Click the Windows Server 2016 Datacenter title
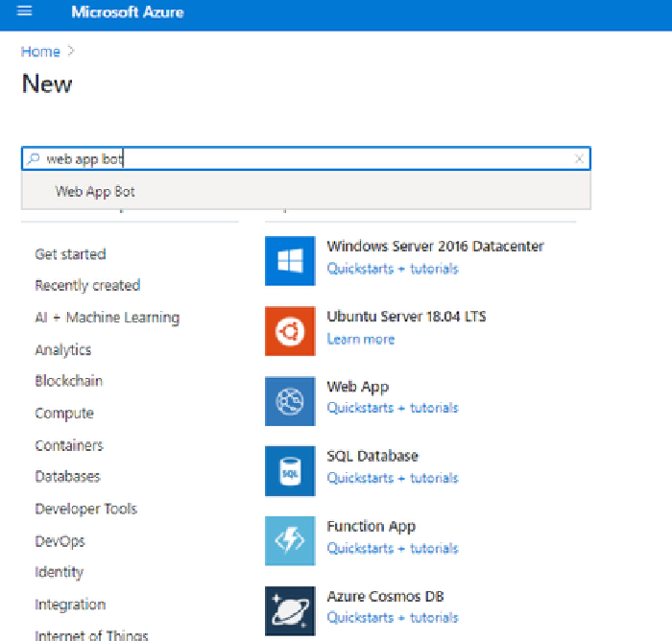Screen dimensions: 672x641 [x=435, y=247]
